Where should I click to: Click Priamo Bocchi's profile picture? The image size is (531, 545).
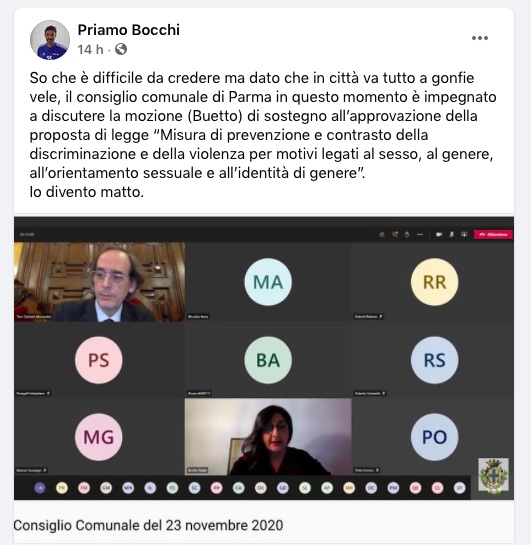point(50,40)
